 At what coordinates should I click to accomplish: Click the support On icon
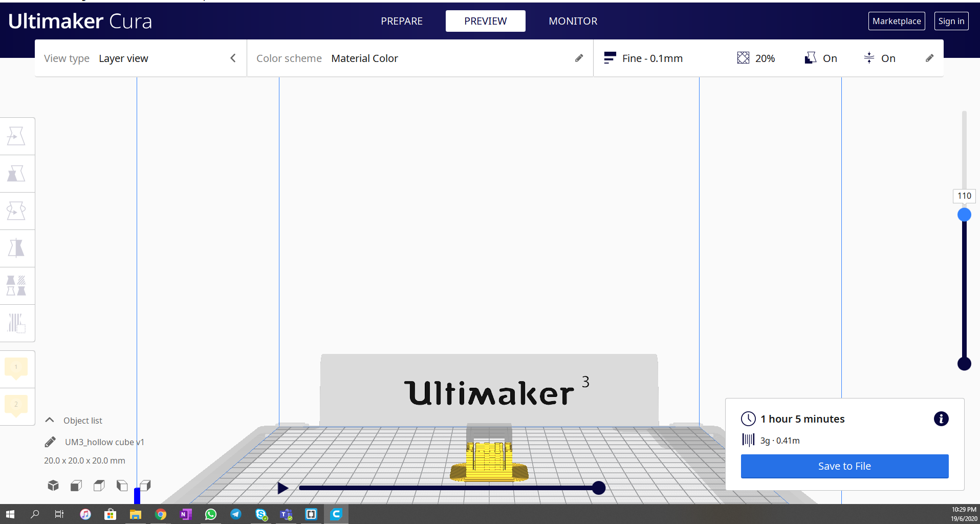[x=811, y=58]
